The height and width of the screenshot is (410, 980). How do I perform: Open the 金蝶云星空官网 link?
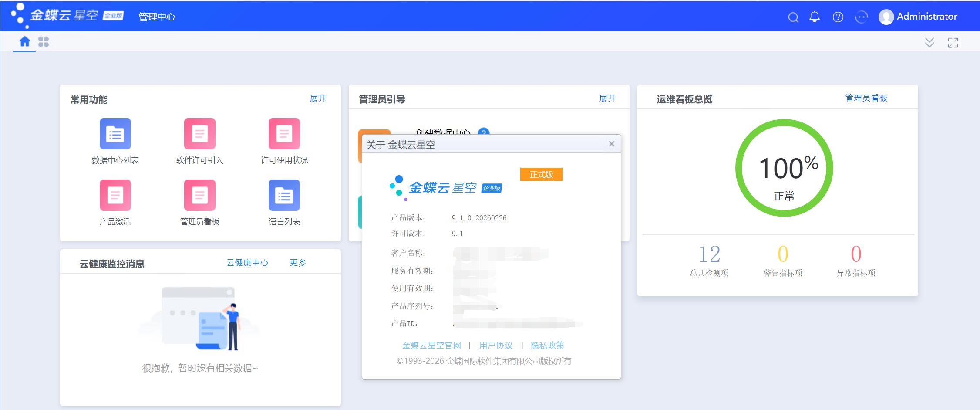click(x=431, y=346)
